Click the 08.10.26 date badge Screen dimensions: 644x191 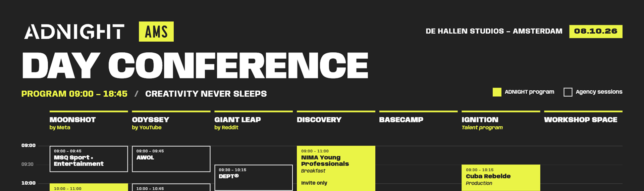pos(596,31)
